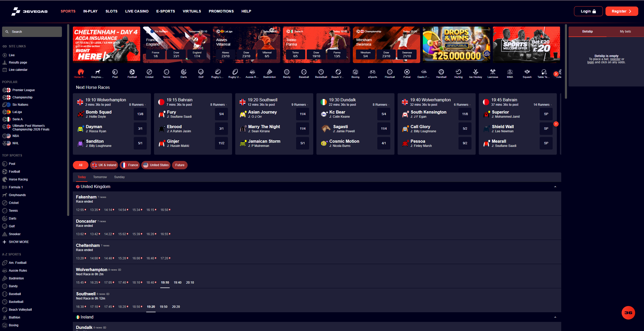The image size is (644, 331).
Task: Filter races by Future pill
Action: pyautogui.click(x=180, y=165)
